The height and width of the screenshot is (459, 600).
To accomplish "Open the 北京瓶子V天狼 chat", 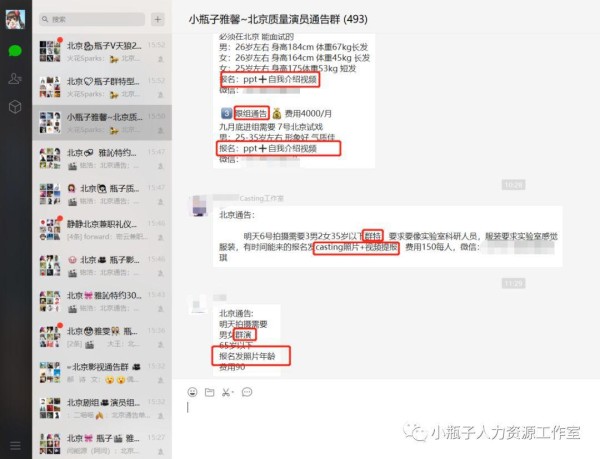I will [x=102, y=51].
